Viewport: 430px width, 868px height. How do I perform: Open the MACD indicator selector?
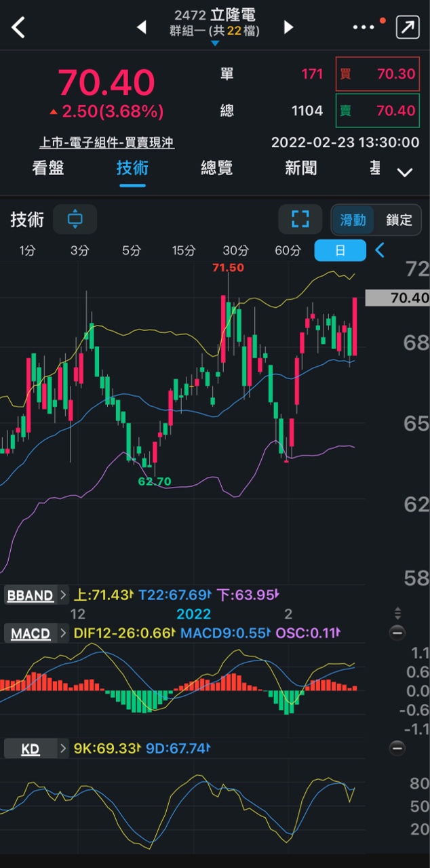[36, 633]
